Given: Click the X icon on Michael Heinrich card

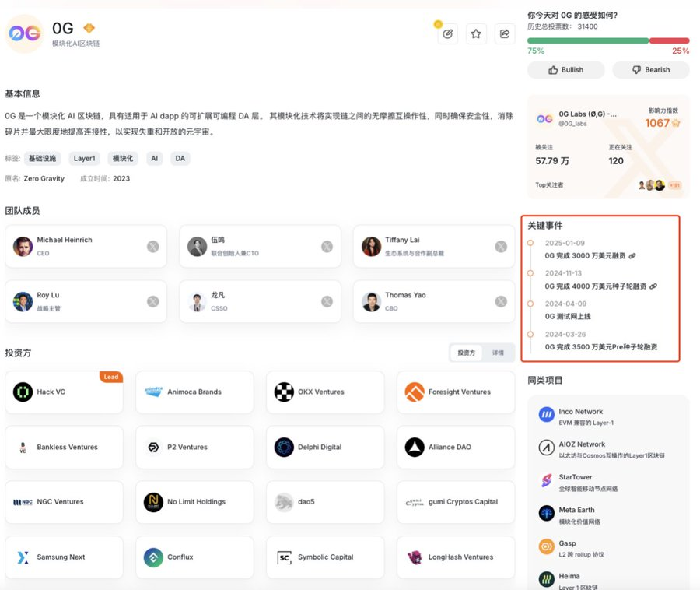Looking at the screenshot, I should click(x=152, y=247).
